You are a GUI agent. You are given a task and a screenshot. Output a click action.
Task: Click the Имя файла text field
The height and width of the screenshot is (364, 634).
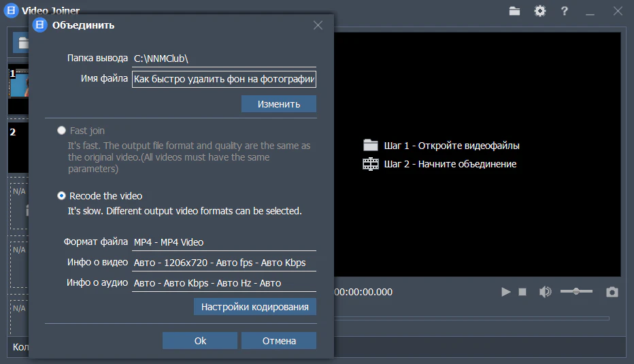[x=224, y=79]
